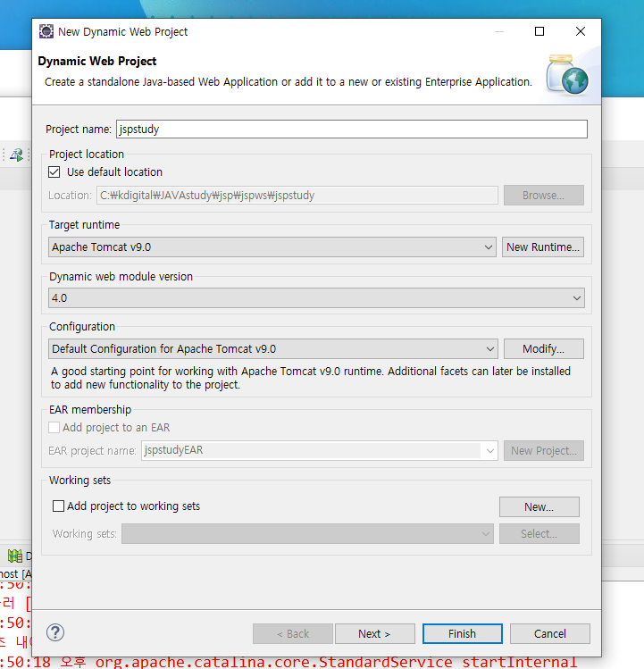The width and height of the screenshot is (644, 669).
Task: Open configuration Modify... button
Action: click(544, 349)
